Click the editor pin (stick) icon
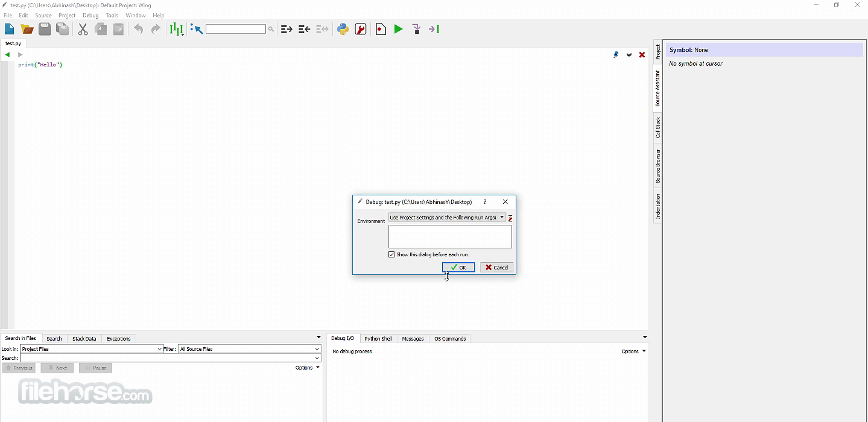868x422 pixels. [x=616, y=55]
